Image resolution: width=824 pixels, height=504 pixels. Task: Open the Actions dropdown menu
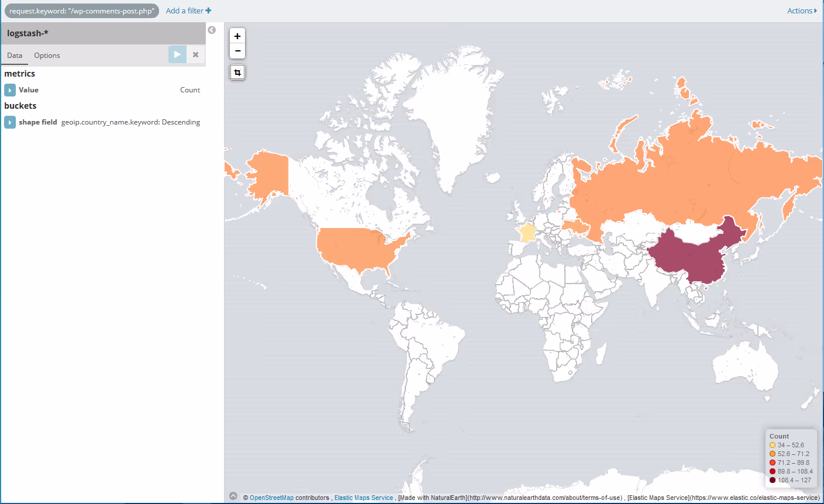tap(802, 11)
